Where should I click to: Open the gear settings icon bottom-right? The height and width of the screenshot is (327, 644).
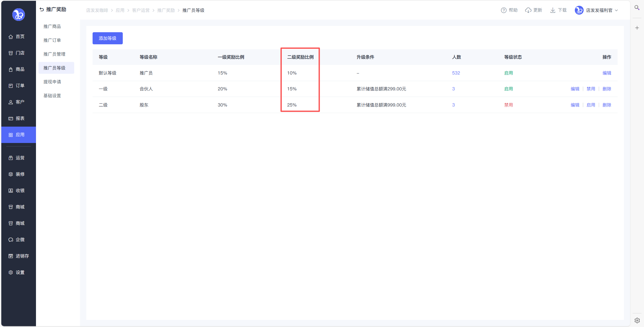pyautogui.click(x=637, y=320)
